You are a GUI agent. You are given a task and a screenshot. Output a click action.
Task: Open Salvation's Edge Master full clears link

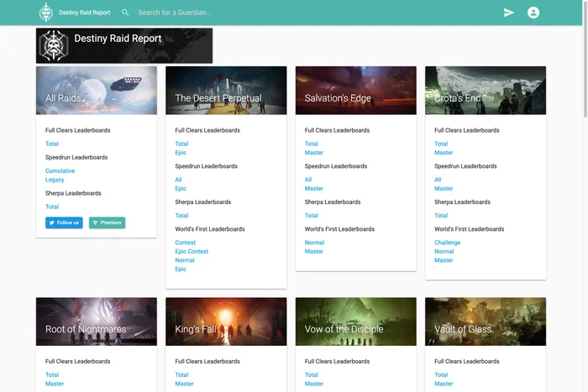tap(314, 153)
